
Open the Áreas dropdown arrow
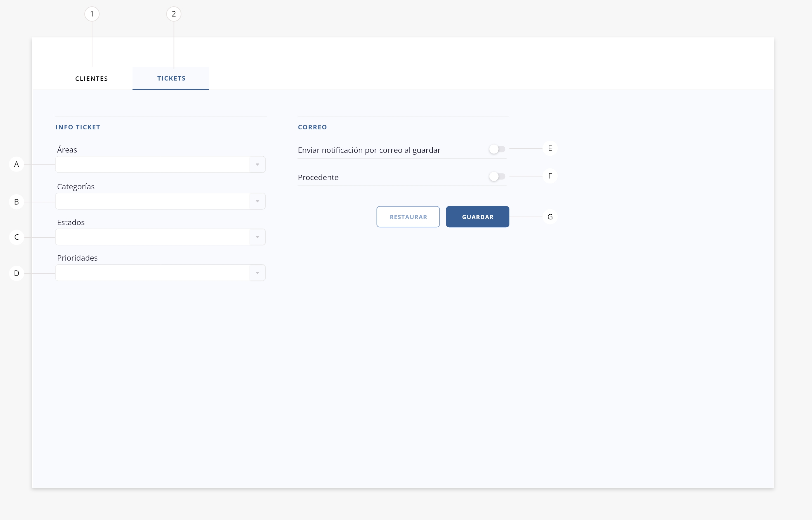(257, 165)
